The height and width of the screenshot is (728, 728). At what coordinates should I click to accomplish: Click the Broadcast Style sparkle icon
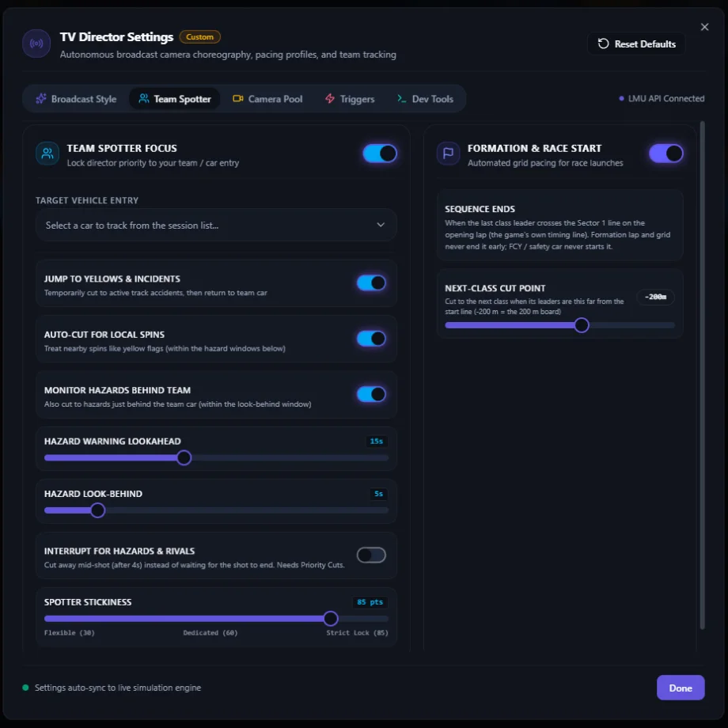tap(41, 98)
